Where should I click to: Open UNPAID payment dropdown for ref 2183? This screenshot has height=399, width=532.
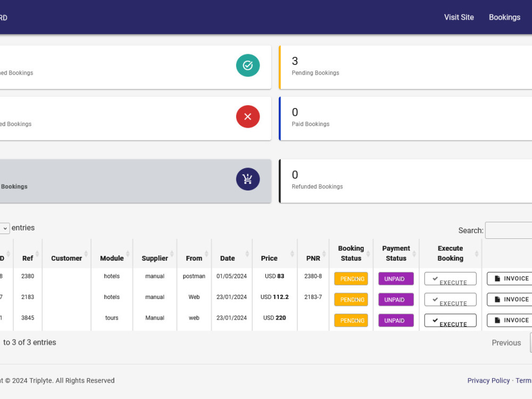pyautogui.click(x=396, y=300)
